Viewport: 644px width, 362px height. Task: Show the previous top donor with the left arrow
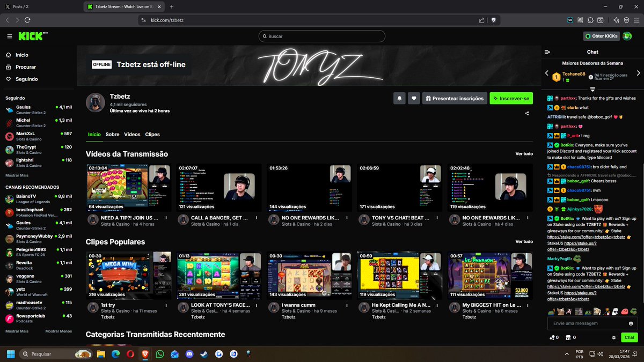(x=547, y=73)
